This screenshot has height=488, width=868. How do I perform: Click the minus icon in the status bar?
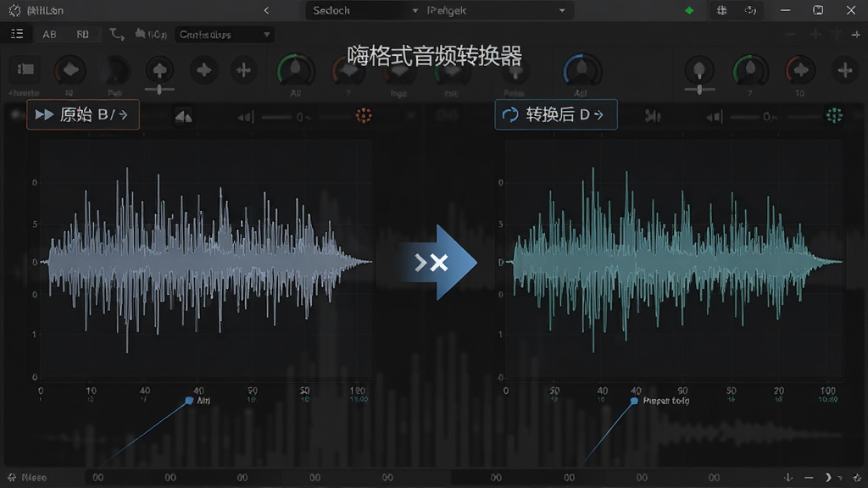(x=809, y=477)
